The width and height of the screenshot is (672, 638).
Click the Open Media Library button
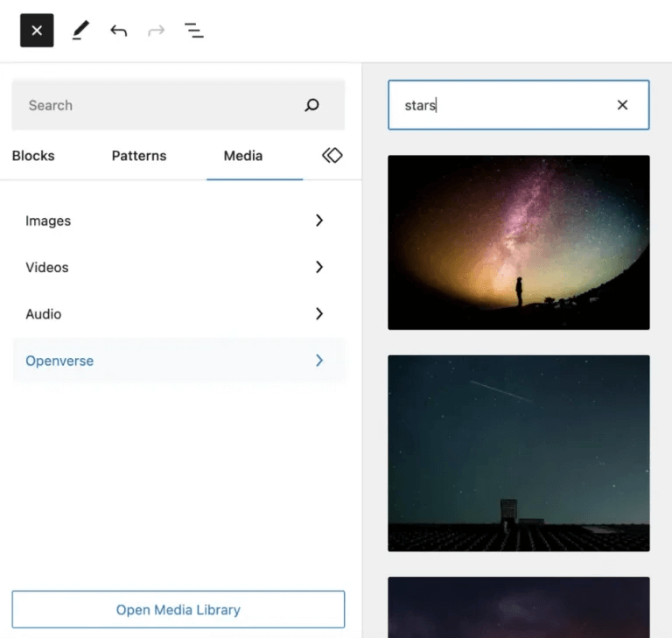click(178, 609)
